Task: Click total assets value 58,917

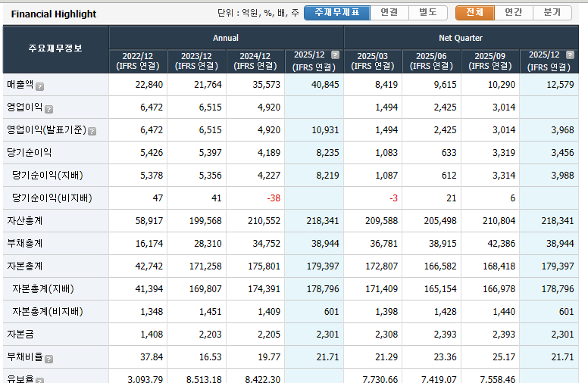Action: click(149, 221)
